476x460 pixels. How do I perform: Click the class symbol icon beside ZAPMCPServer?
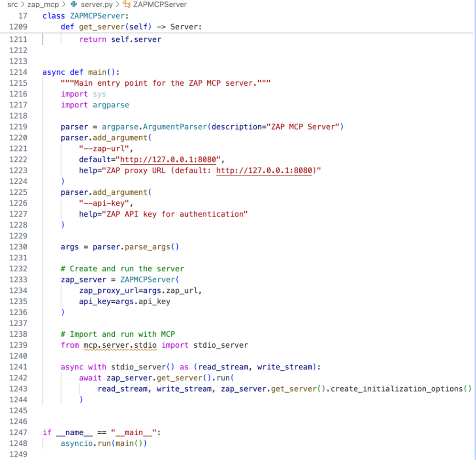pyautogui.click(x=127, y=5)
